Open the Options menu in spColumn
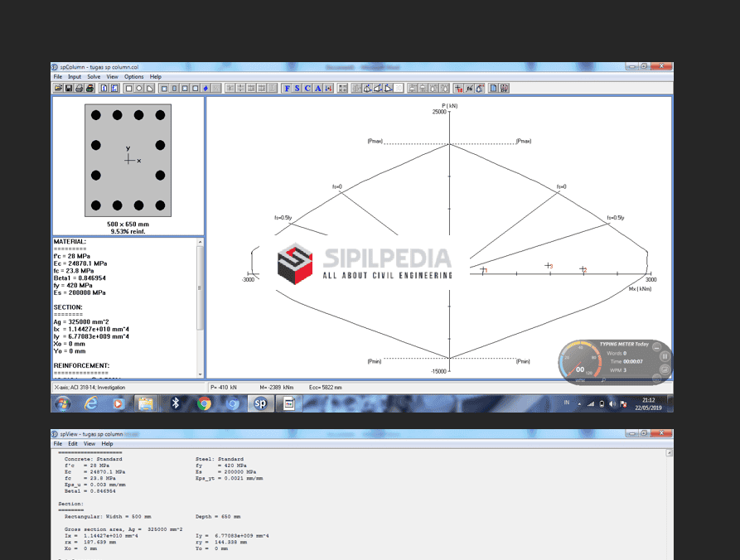The height and width of the screenshot is (560, 740). coord(133,76)
